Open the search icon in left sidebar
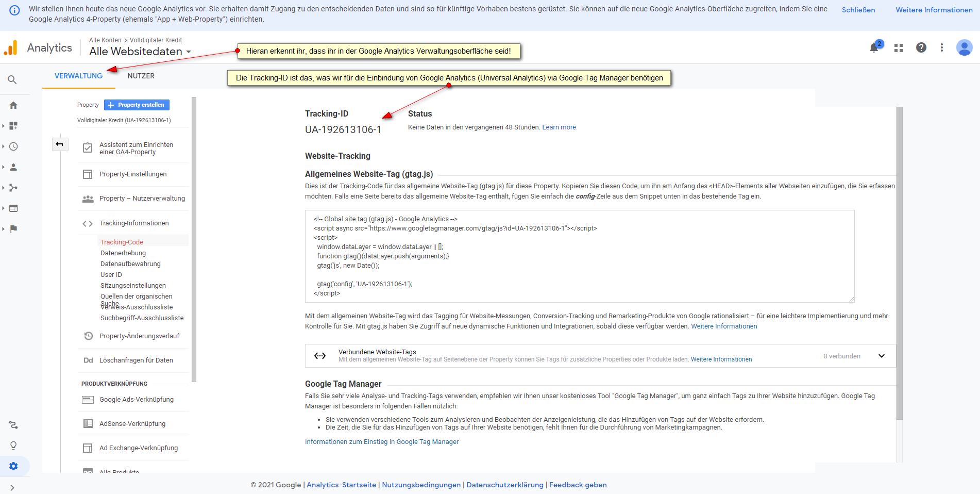This screenshot has width=980, height=494. [x=12, y=80]
